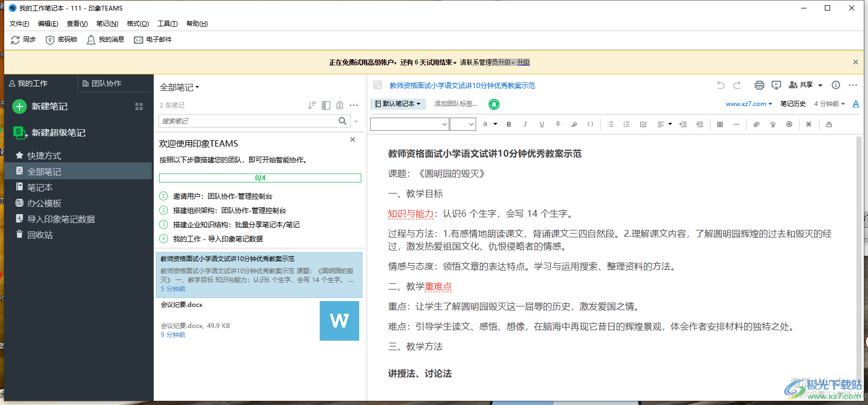The image size is (868, 405).
Task: Click 邀请用户: 团队协作-管理控制台 step
Action: click(222, 196)
